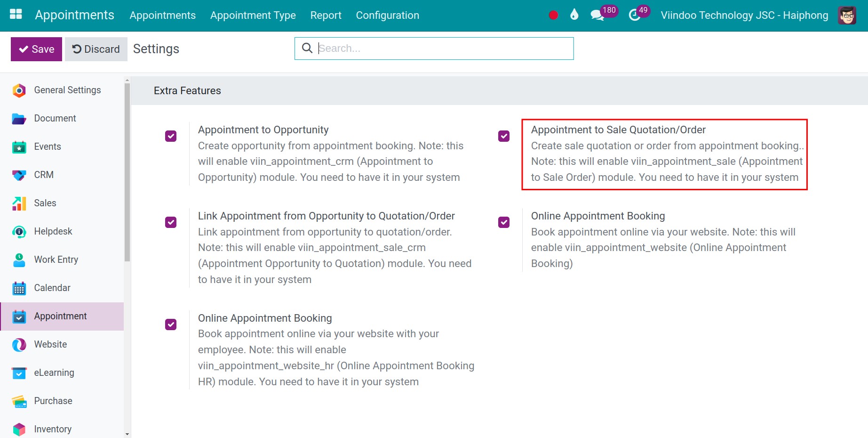Image resolution: width=868 pixels, height=438 pixels.
Task: Open the apps grid menu icon
Action: click(x=16, y=14)
